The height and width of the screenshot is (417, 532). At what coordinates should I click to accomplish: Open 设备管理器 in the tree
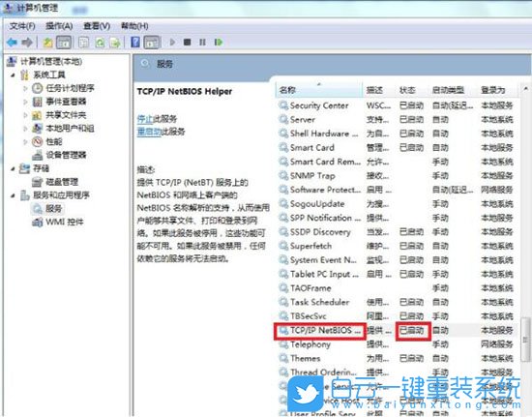pos(66,155)
